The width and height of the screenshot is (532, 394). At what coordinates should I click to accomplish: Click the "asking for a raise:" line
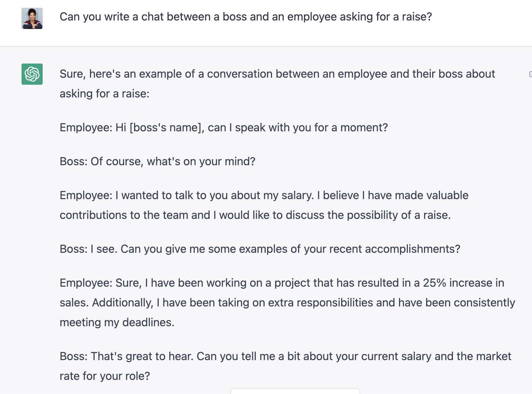[104, 94]
